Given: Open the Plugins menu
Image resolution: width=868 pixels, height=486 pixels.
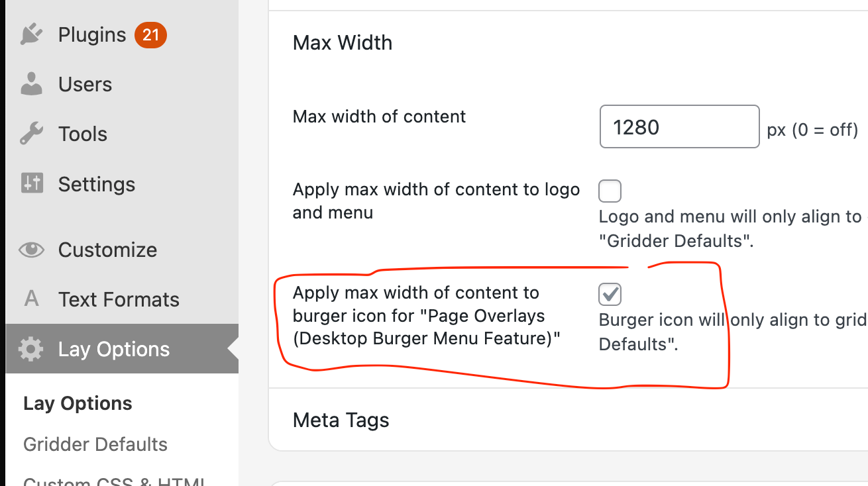Looking at the screenshot, I should click(92, 34).
